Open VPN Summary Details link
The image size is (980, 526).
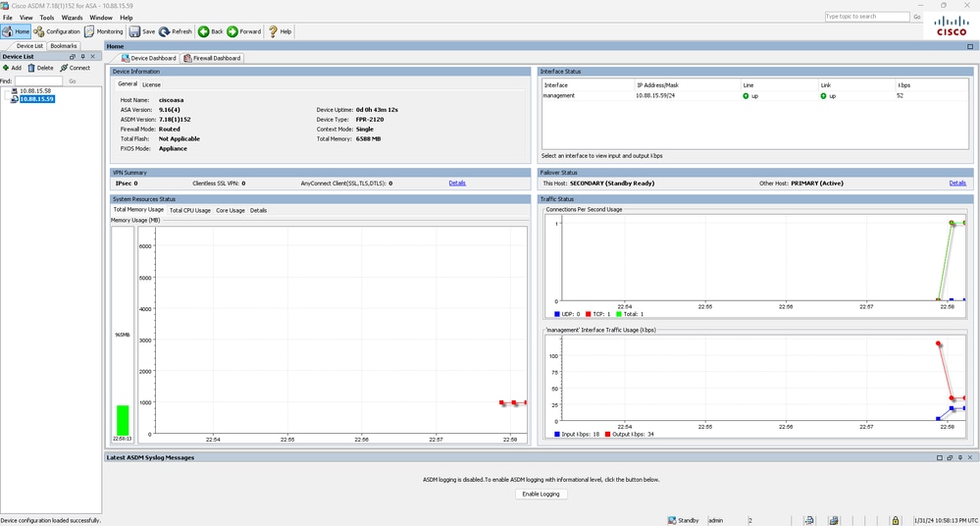pos(457,184)
